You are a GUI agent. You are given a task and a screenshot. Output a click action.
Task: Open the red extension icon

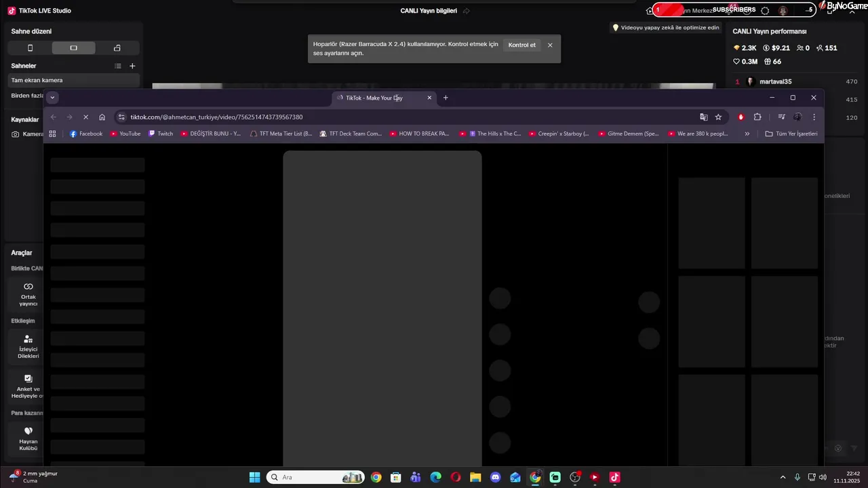741,117
